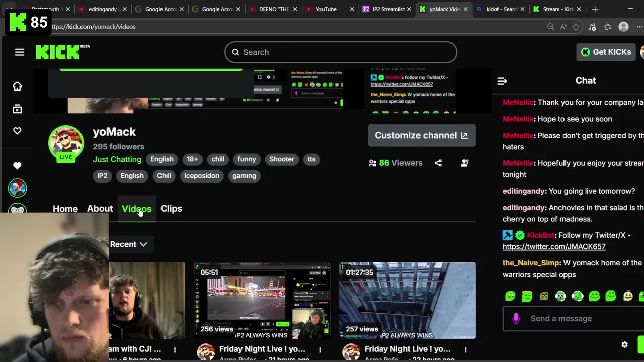644x362 pixels.
Task: Open the browser zoom icon in address bar
Action: click(550, 27)
